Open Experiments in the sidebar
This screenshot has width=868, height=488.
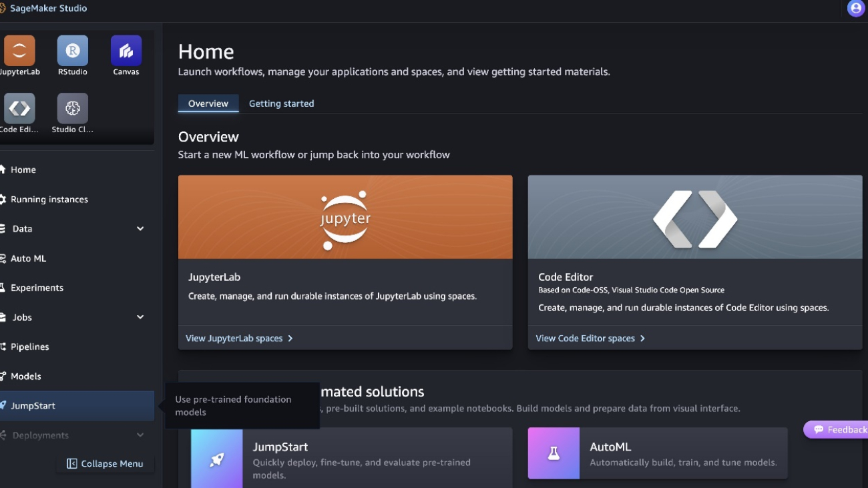[x=77, y=288]
